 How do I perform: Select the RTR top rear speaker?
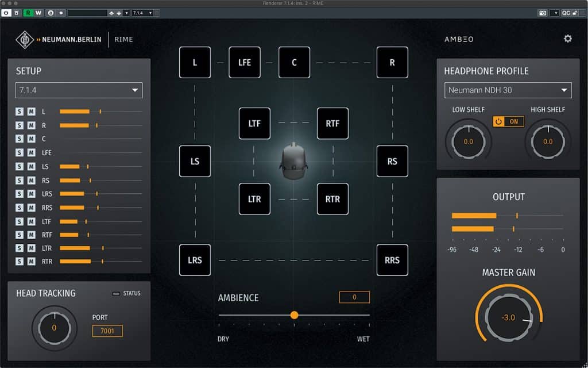(x=332, y=199)
